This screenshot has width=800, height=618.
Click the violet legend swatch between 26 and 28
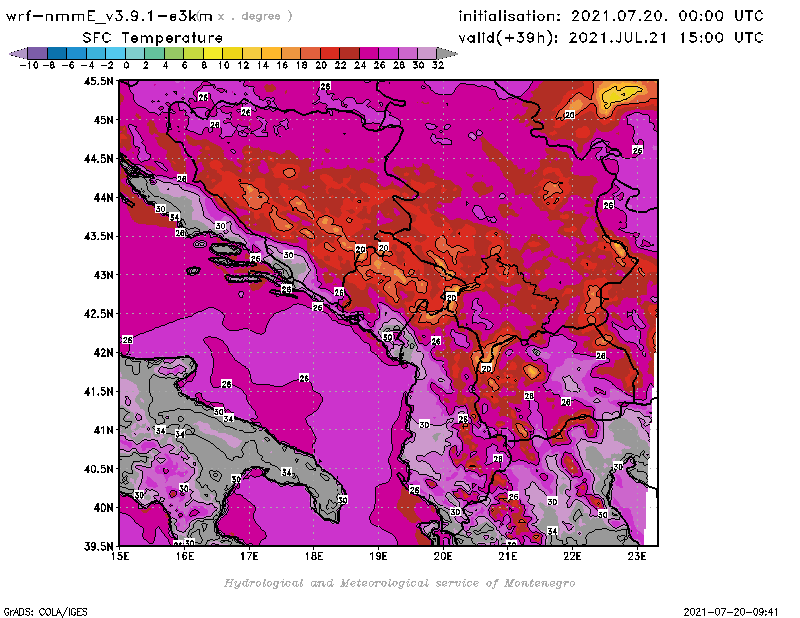tap(388, 53)
